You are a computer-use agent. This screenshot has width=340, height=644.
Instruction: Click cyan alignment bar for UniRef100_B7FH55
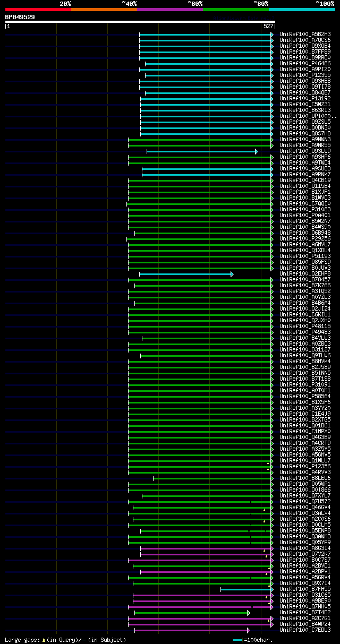(x=247, y=589)
